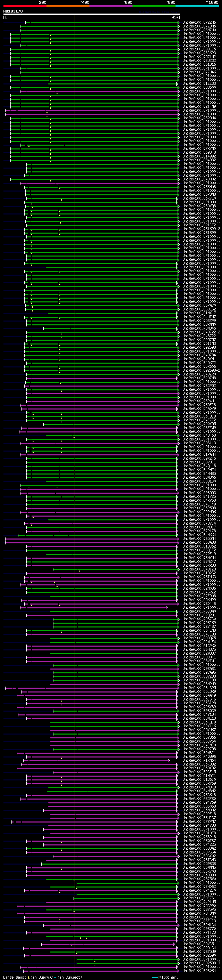
Task: Click the green alignment bar of UniRef100_Q7ZZH6
Action: [x=102, y=23]
